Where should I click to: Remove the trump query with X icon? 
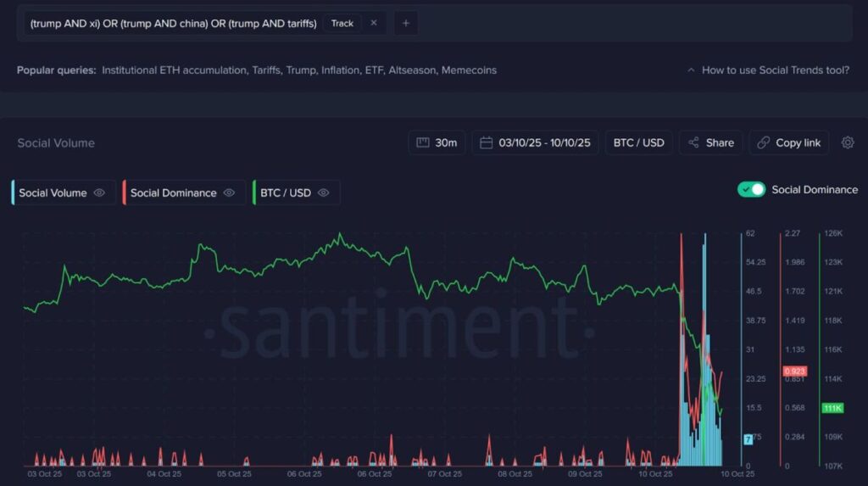coord(374,23)
